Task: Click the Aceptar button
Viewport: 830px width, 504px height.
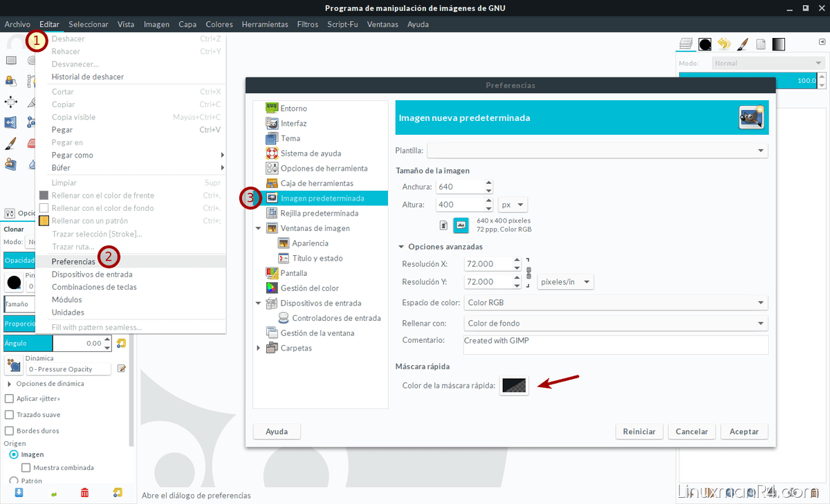Action: pos(744,431)
